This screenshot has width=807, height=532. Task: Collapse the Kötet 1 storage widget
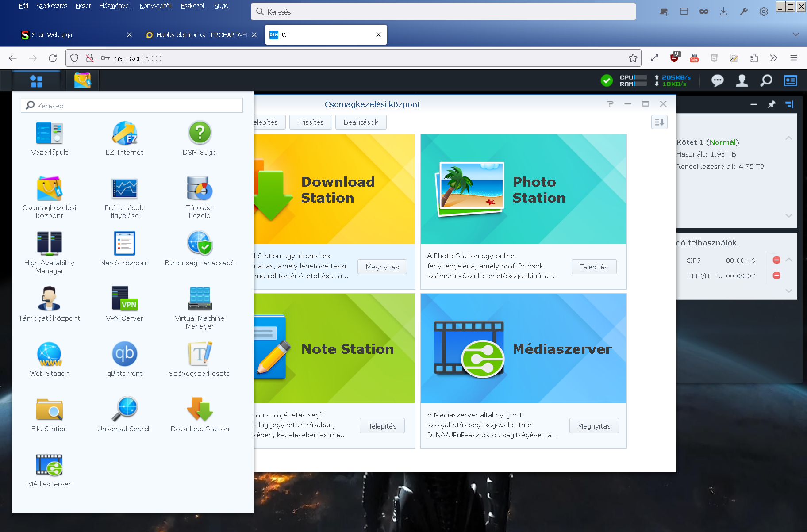[788, 138]
